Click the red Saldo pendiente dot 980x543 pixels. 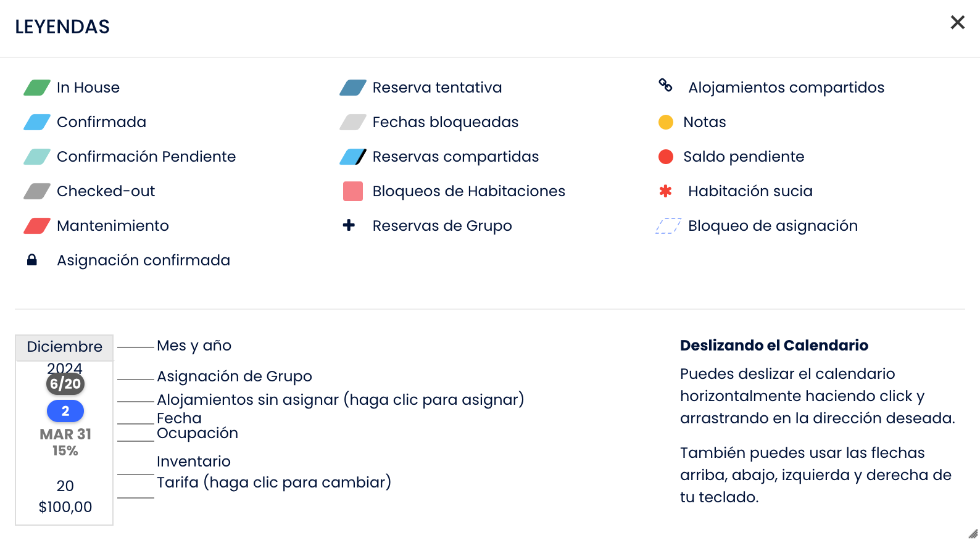(x=666, y=157)
